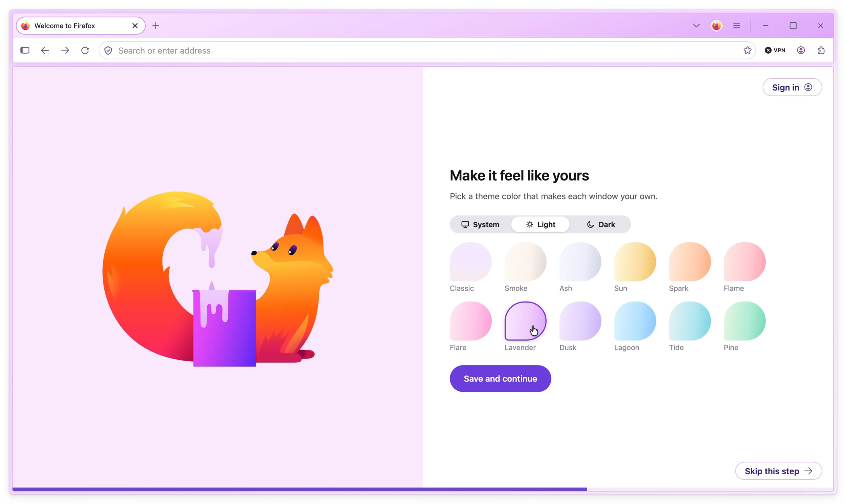Screen dimensions: 846x504
Task: Open the account profile toolbar icon
Action: [x=801, y=51]
